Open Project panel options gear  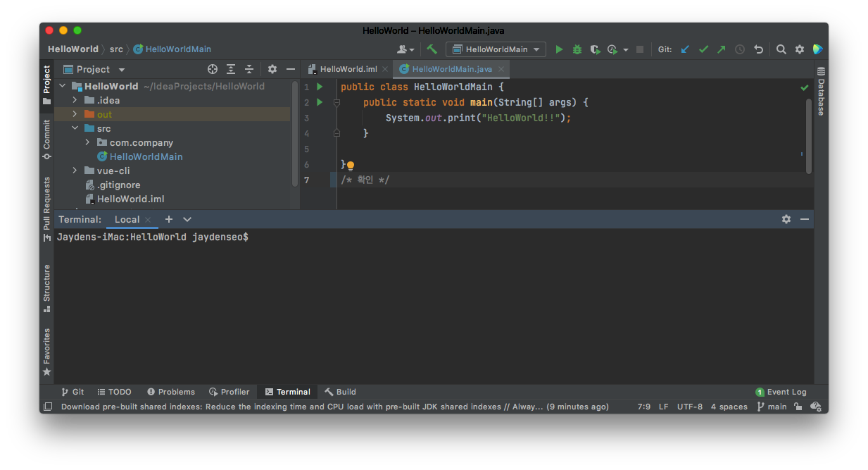tap(272, 69)
